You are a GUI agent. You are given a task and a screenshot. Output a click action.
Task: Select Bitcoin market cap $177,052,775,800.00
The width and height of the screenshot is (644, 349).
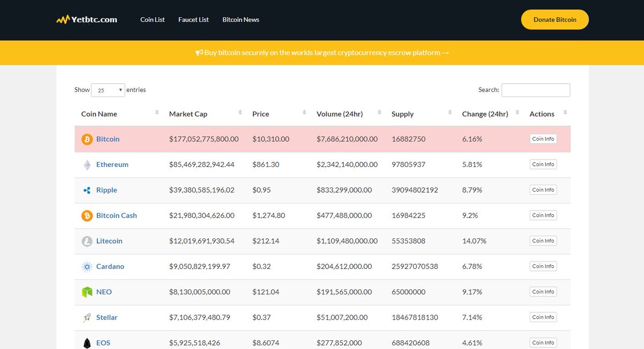point(204,139)
